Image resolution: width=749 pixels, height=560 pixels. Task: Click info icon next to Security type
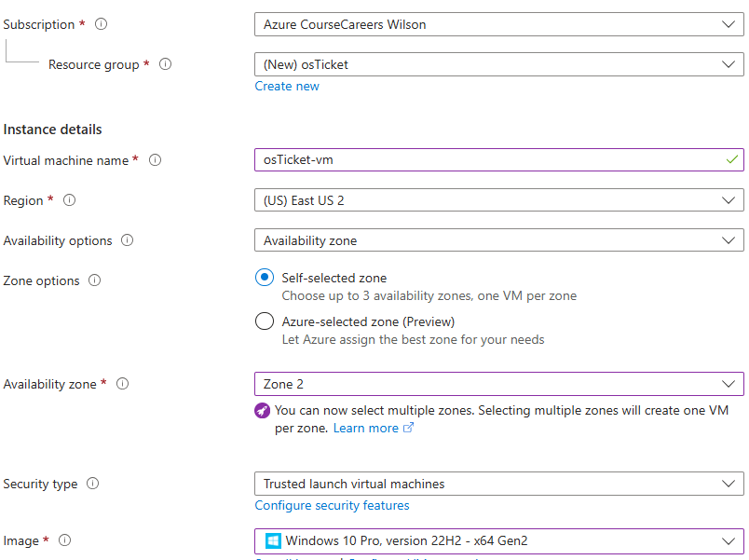click(x=92, y=484)
